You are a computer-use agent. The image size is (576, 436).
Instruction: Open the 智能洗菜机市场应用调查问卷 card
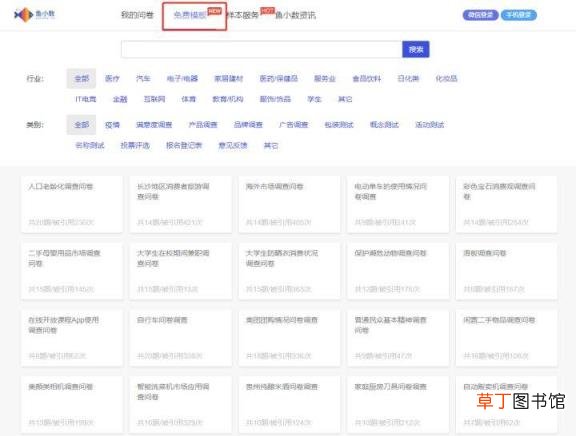point(181,405)
